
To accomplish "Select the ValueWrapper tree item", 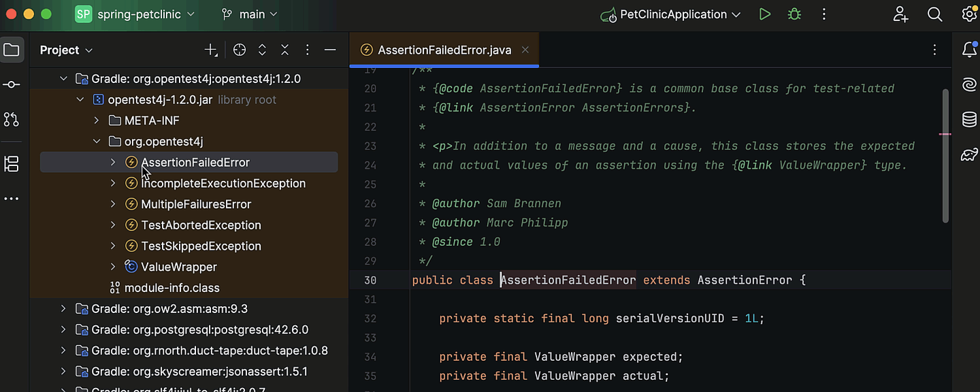I will tap(178, 267).
